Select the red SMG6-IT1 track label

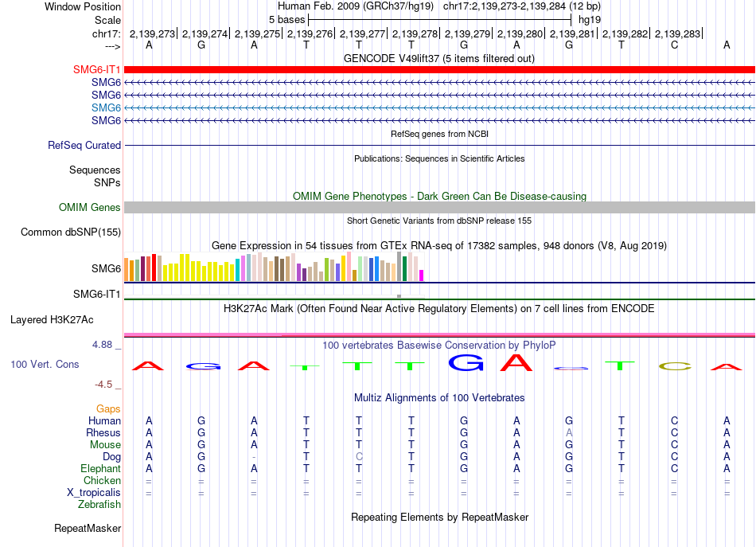tap(96, 70)
